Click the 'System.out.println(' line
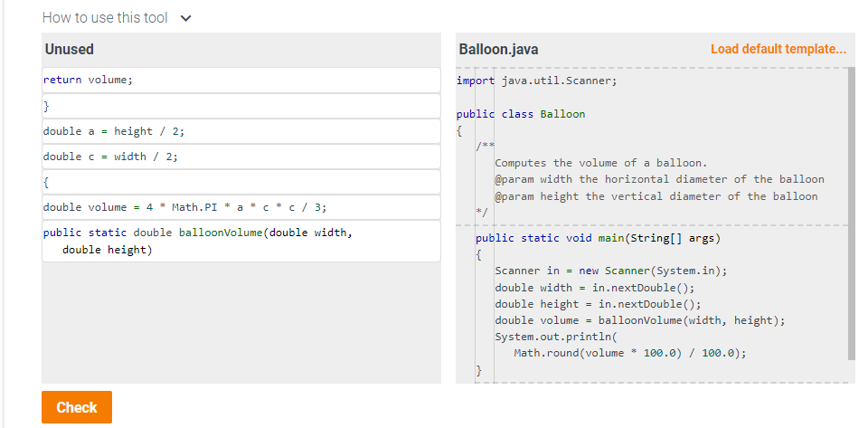This screenshot has width=868, height=428. [x=555, y=337]
